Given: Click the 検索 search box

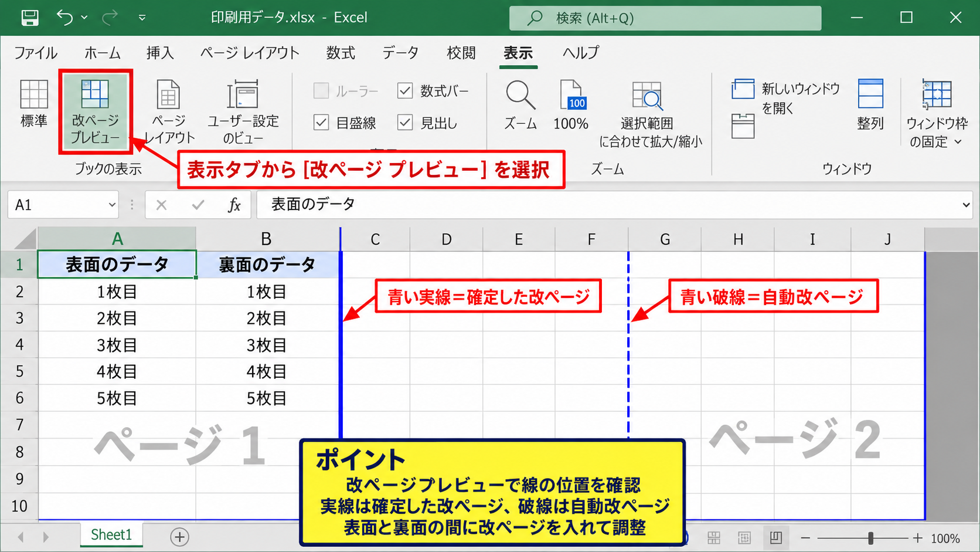Looking at the screenshot, I should pyautogui.click(x=665, y=18).
